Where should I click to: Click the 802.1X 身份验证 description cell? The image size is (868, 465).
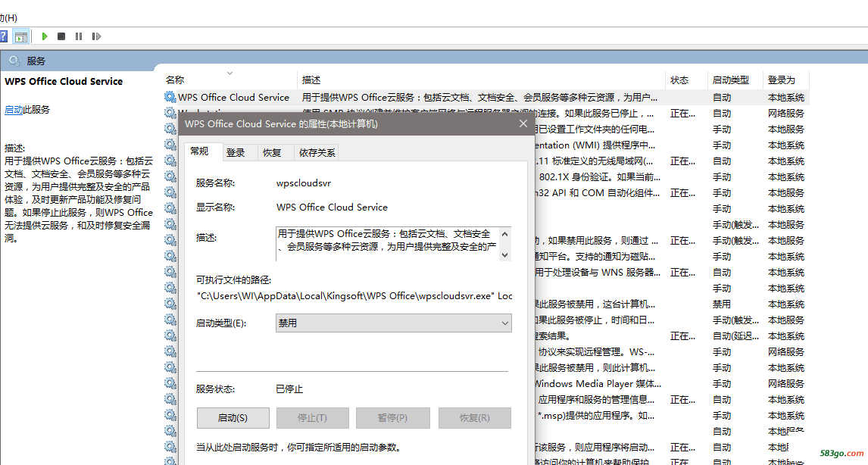pyautogui.click(x=600, y=177)
